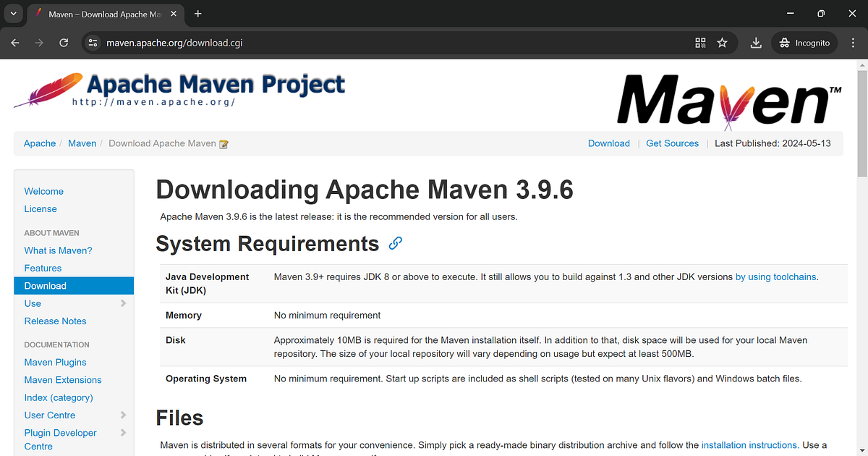The image size is (868, 456).
Task: Click the System Requirements anchor link icon
Action: pyautogui.click(x=395, y=244)
